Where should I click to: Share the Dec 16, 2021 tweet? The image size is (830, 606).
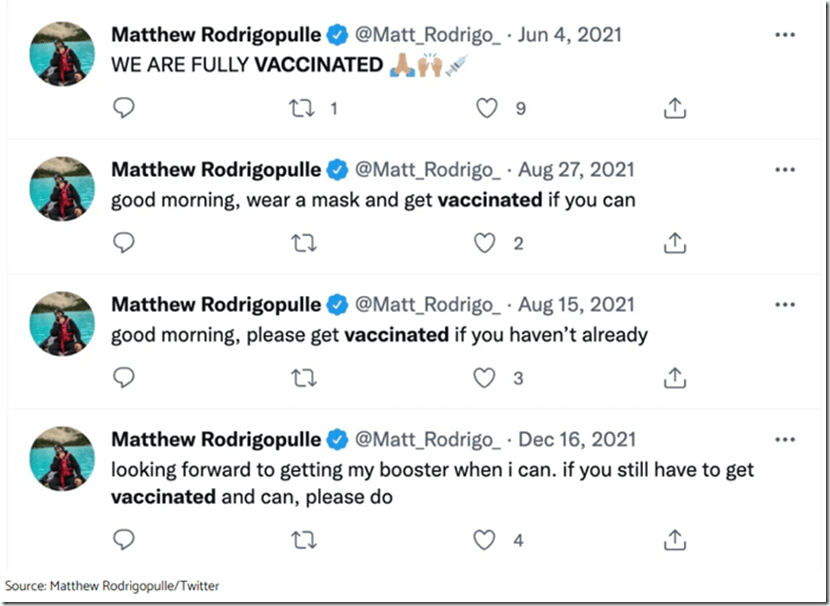[x=675, y=541]
